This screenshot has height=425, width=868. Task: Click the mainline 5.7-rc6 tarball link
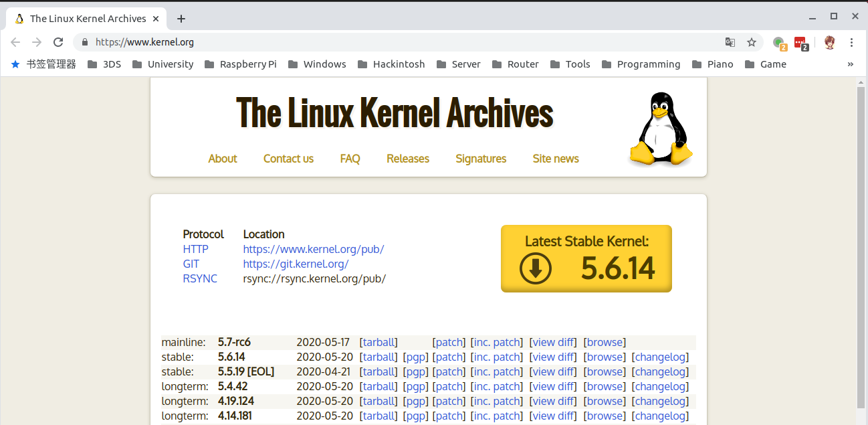coord(378,342)
